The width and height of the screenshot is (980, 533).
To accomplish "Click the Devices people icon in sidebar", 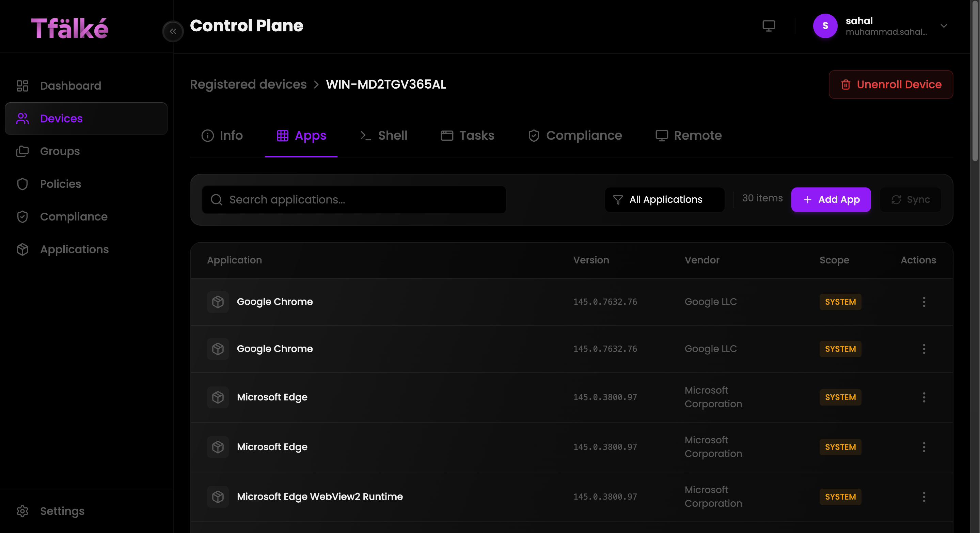I will click(22, 118).
